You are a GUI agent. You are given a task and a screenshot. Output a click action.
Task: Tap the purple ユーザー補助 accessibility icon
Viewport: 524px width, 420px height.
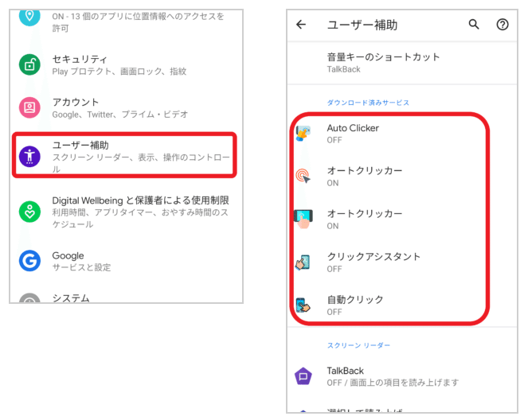tap(29, 156)
